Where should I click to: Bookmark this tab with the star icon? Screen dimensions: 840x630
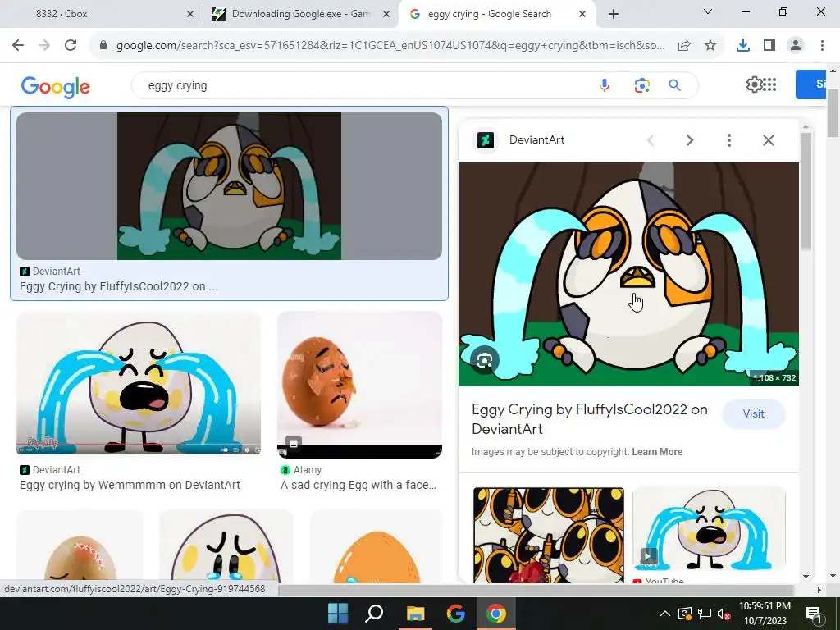point(710,46)
